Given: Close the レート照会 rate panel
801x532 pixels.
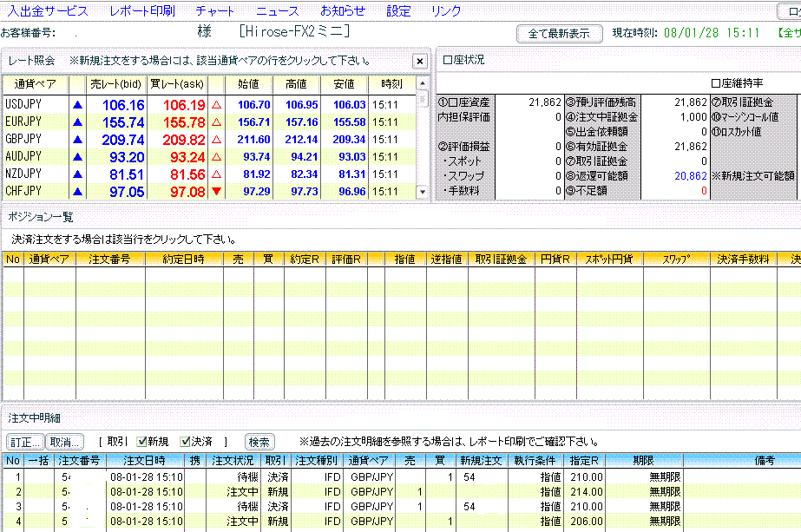Looking at the screenshot, I should point(420,62).
